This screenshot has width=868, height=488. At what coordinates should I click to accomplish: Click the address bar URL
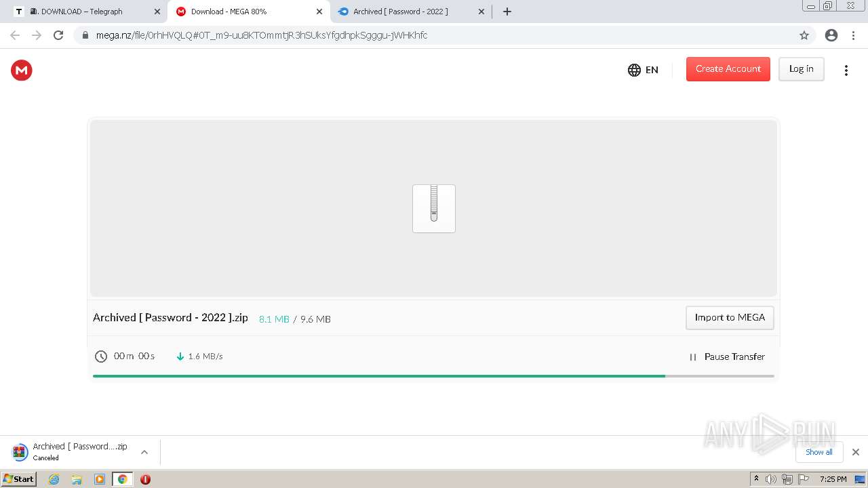coord(262,35)
